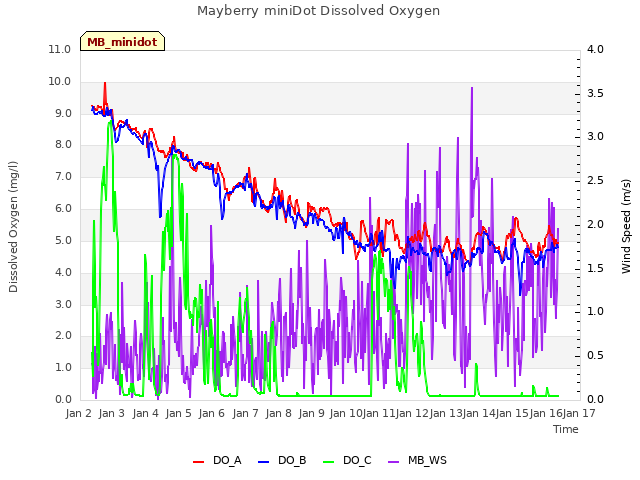Click the Jan 17 x-axis tick label
Screen dimensions: 640x480
[x=579, y=413]
